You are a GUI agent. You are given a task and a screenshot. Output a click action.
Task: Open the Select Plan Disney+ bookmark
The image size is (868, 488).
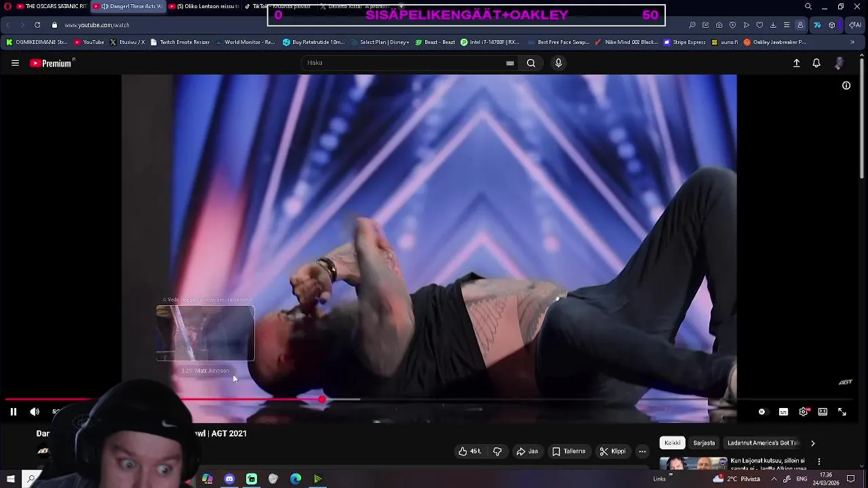379,42
